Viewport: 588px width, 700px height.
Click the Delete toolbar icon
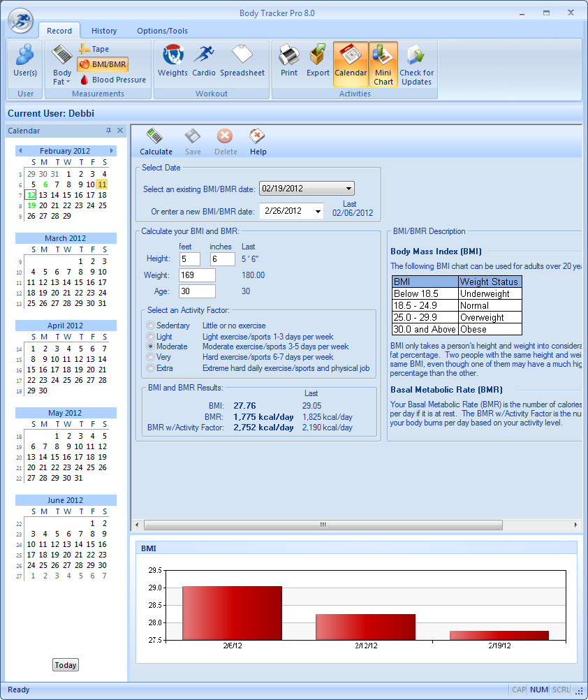point(226,142)
